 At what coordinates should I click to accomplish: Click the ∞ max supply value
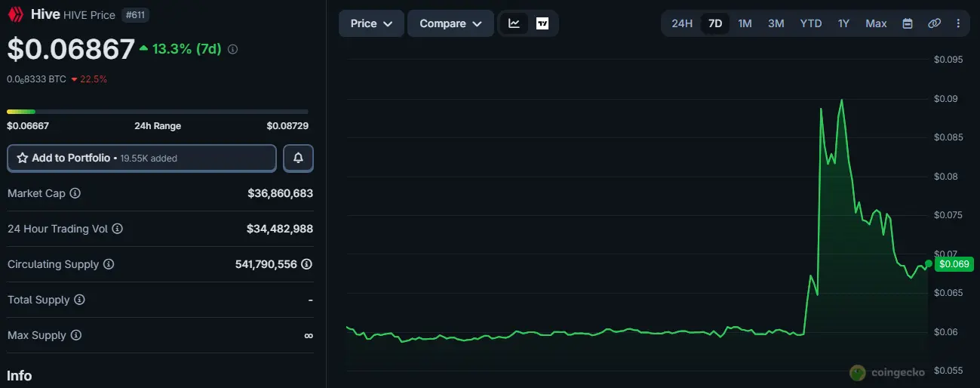click(x=308, y=335)
